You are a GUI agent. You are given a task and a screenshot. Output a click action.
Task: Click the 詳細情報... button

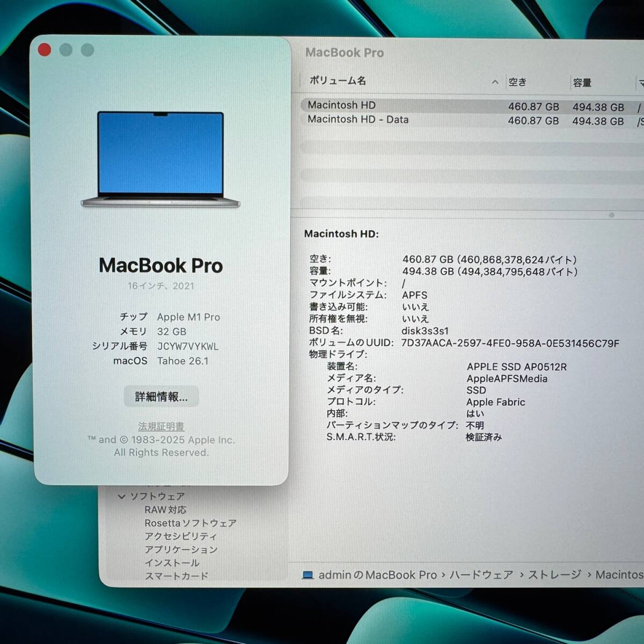(161, 397)
